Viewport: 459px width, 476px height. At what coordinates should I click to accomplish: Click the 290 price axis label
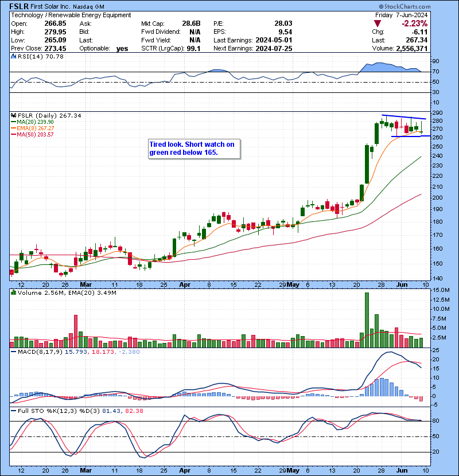438,112
